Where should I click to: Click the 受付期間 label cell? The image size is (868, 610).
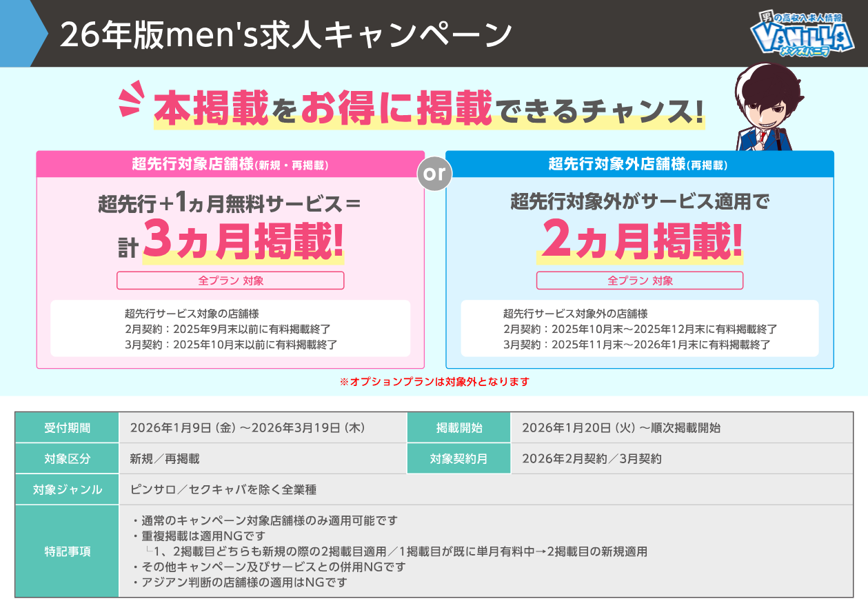(67, 427)
